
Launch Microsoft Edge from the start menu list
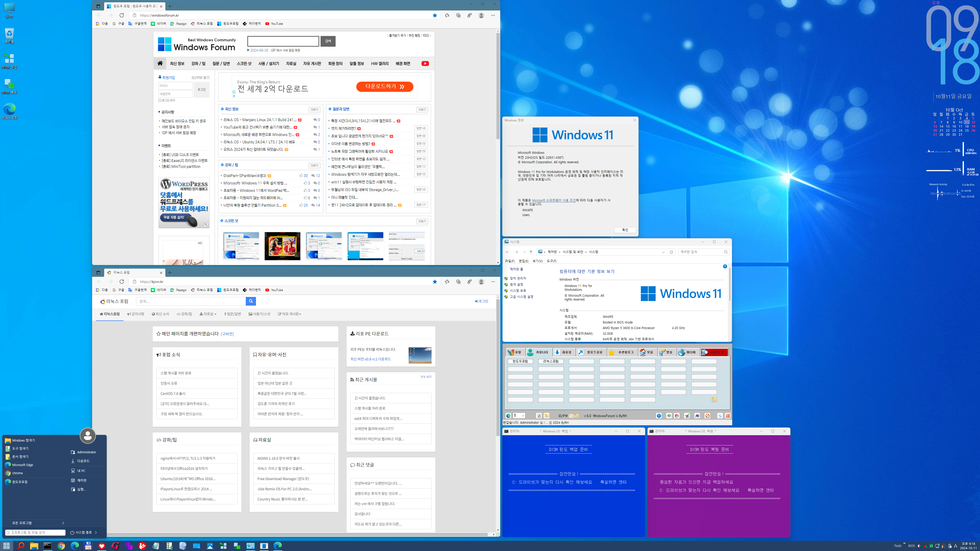[22, 465]
